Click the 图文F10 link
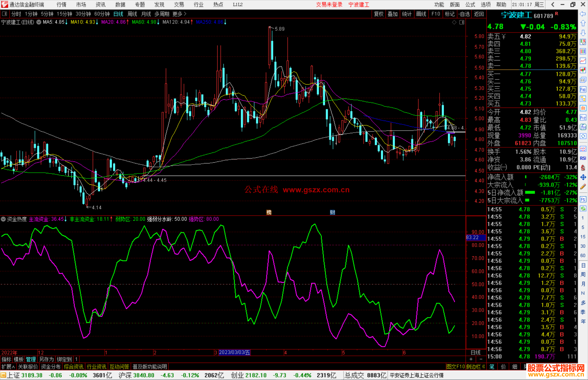 click(x=456, y=367)
